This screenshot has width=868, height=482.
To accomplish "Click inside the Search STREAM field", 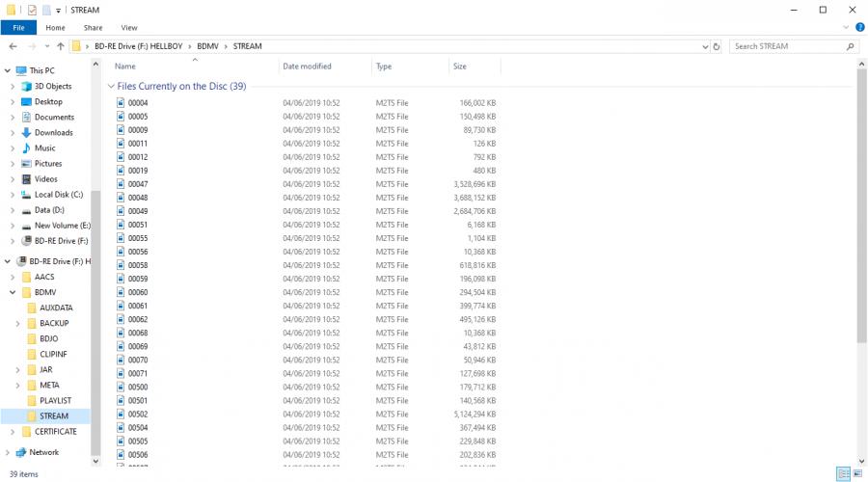I will click(786, 46).
